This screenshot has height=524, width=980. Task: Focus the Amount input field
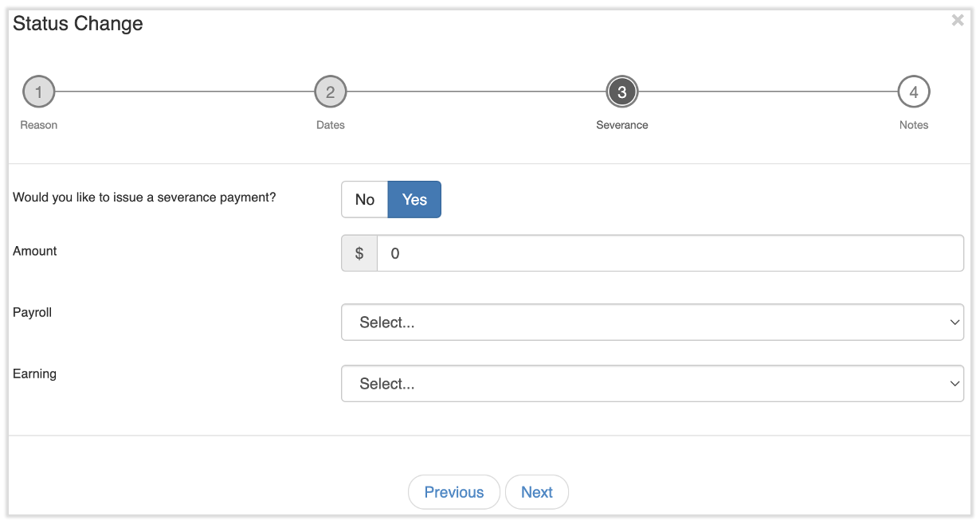669,253
